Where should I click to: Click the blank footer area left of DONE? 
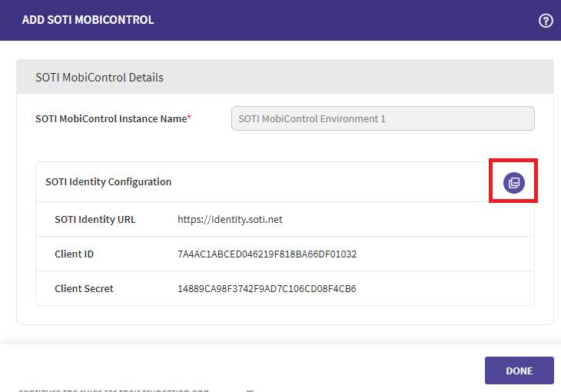point(246,370)
